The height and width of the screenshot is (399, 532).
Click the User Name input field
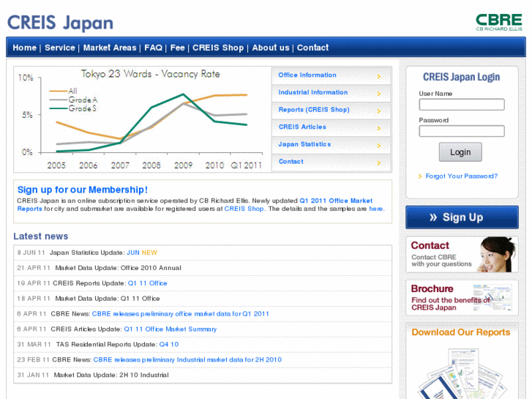coord(462,105)
